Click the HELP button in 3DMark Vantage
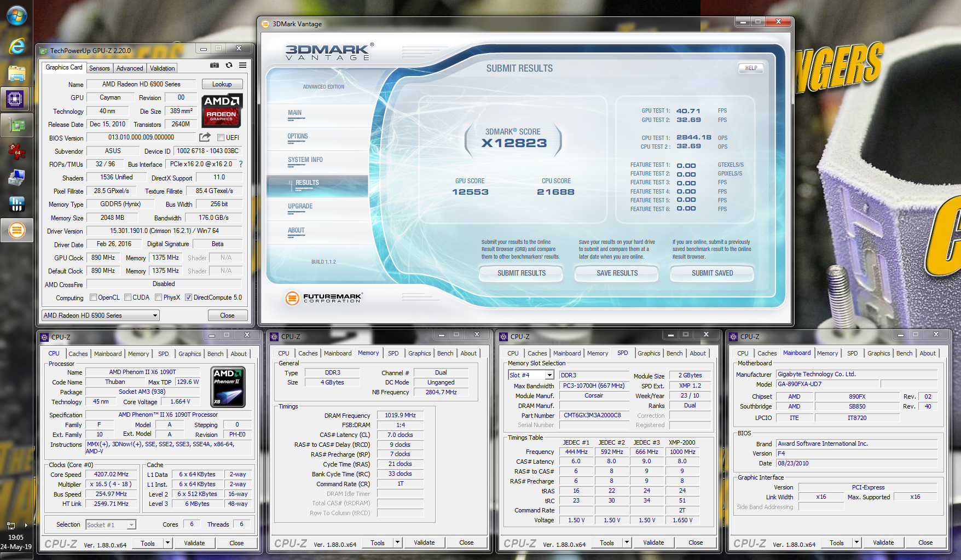Screen dimensions: 961x560 pyautogui.click(x=751, y=68)
